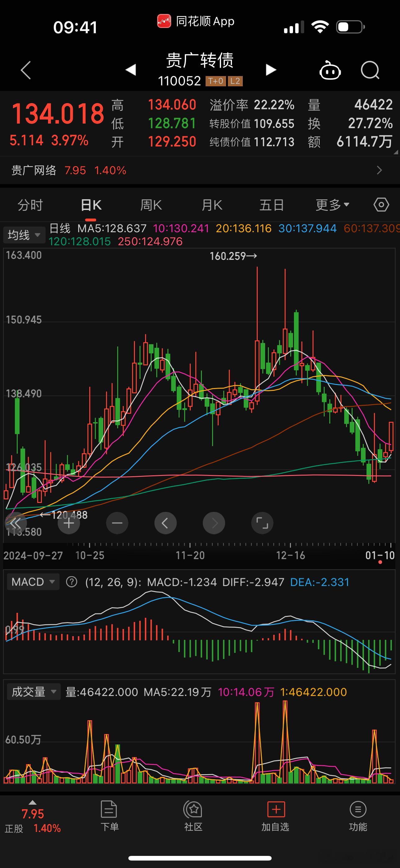Open the search magnifier
This screenshot has width=400, height=868.
point(370,70)
